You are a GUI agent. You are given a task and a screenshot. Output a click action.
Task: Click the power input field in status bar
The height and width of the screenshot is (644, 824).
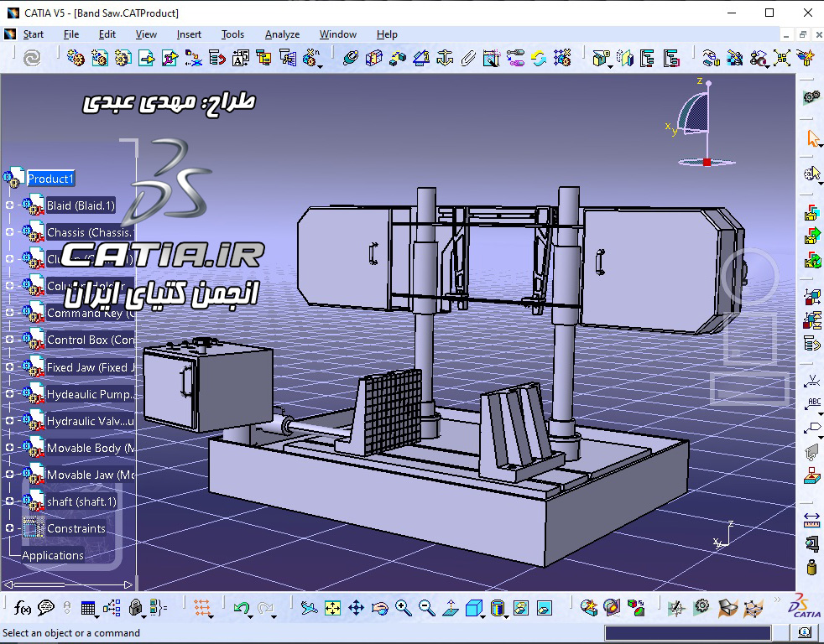click(x=688, y=633)
